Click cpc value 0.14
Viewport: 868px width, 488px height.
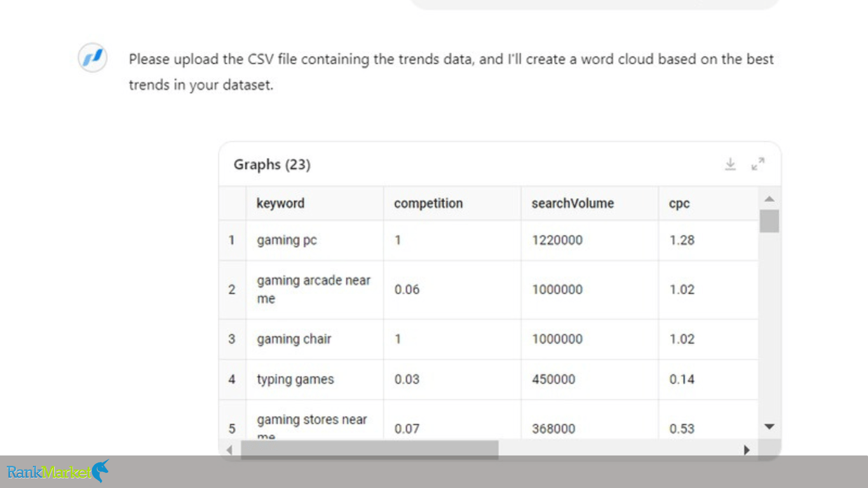pyautogui.click(x=709, y=379)
